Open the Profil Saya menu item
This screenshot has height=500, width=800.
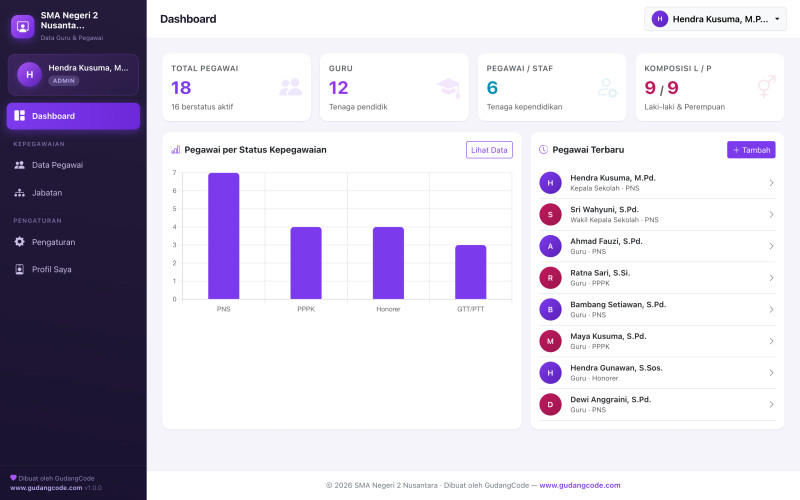pos(73,269)
